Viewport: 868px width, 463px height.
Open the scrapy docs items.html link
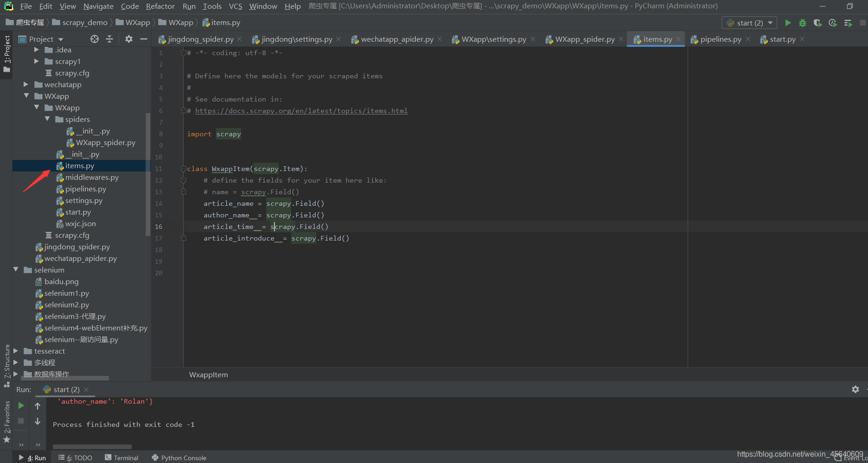(x=301, y=111)
